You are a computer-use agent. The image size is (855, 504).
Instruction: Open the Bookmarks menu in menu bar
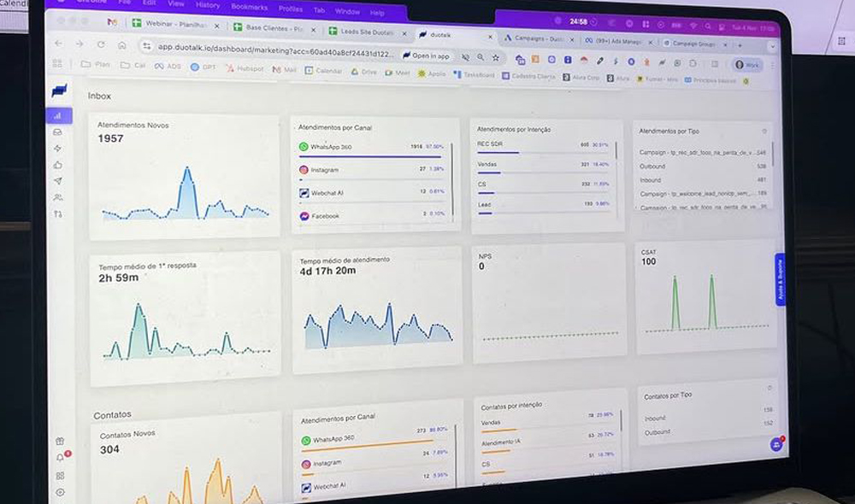(249, 7)
